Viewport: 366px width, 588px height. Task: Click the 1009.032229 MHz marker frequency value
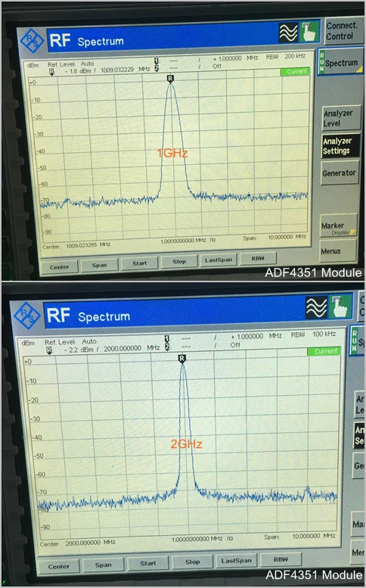[x=126, y=70]
